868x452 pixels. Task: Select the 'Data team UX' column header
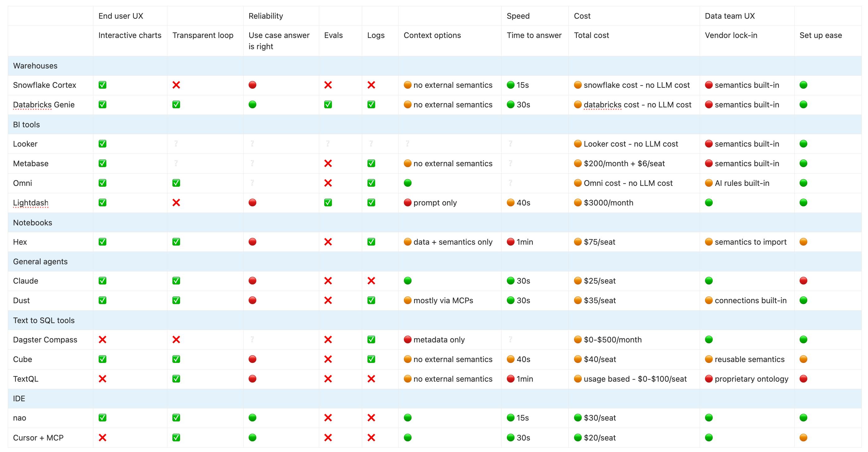(x=730, y=16)
